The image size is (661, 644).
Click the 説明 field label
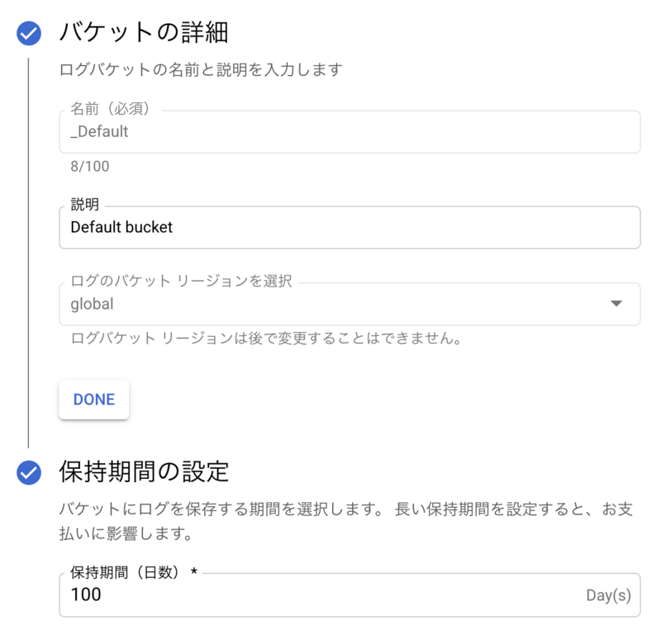click(83, 205)
